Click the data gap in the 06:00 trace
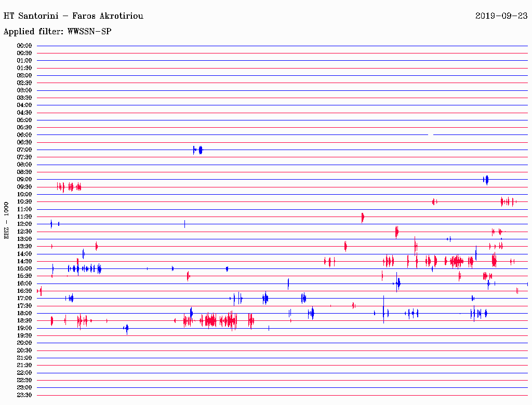The width and height of the screenshot is (532, 405). click(x=431, y=135)
